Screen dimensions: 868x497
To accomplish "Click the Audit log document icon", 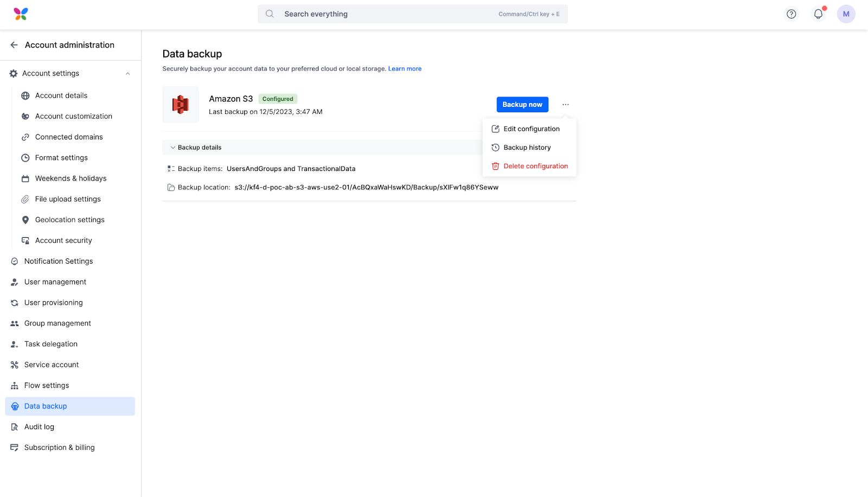I will click(15, 427).
